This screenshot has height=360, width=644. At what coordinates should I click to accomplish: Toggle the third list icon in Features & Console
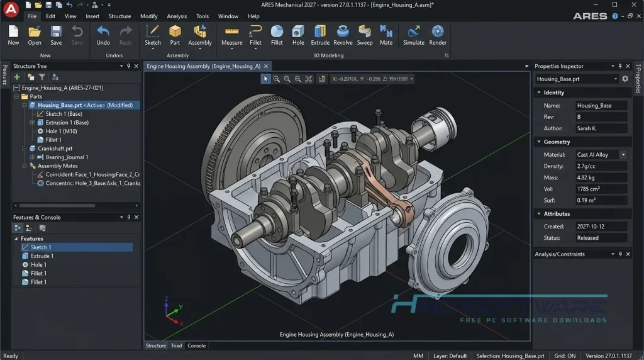pos(42,228)
